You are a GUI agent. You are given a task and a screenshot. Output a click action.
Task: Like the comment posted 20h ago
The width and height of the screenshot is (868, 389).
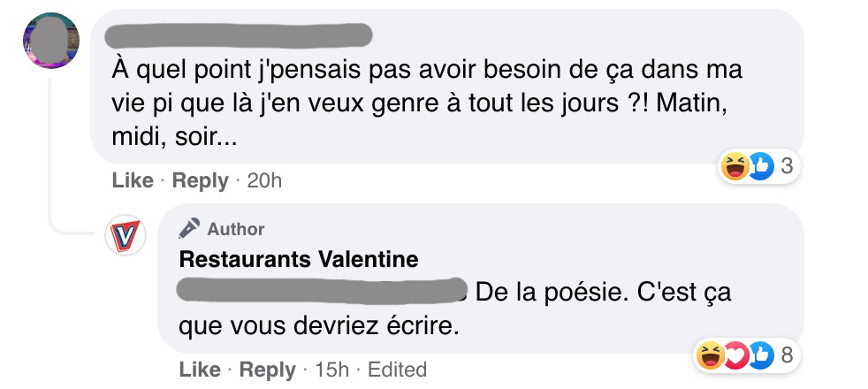(133, 180)
